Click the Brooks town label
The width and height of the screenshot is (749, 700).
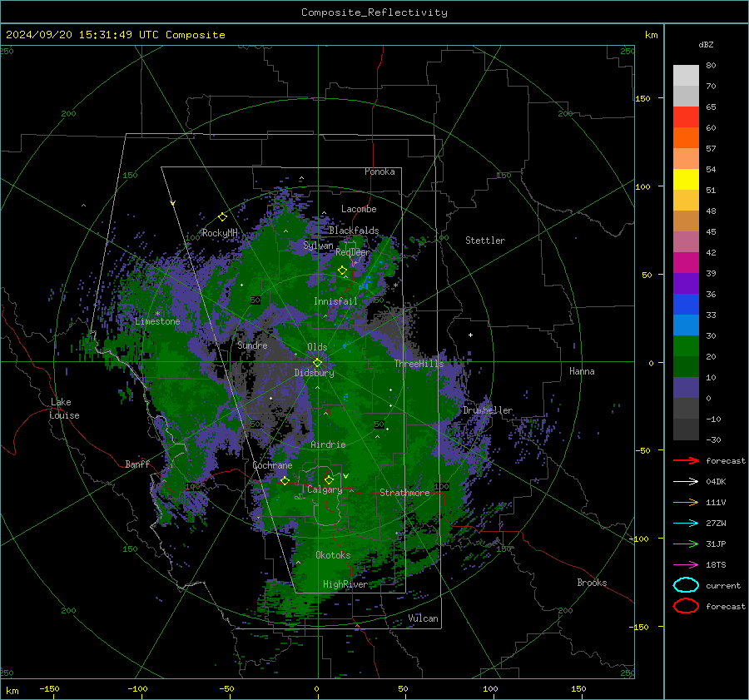pos(592,583)
